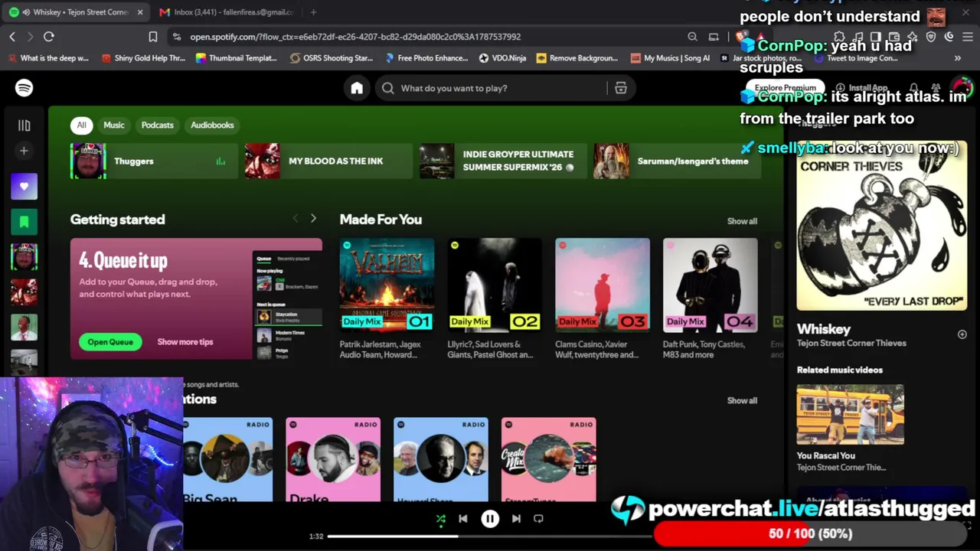Open Liked Songs in the sidebar
Viewport: 980px width, 551px height.
click(24, 186)
